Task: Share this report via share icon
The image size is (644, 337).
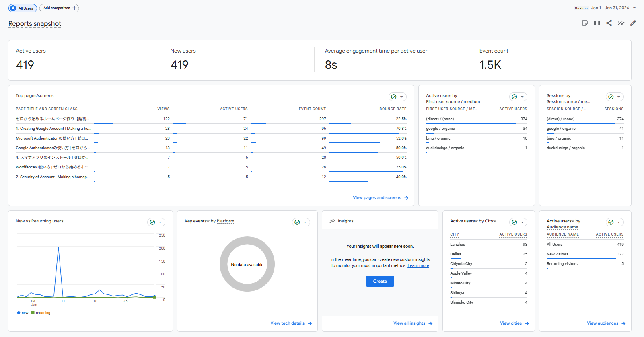Action: [x=609, y=23]
